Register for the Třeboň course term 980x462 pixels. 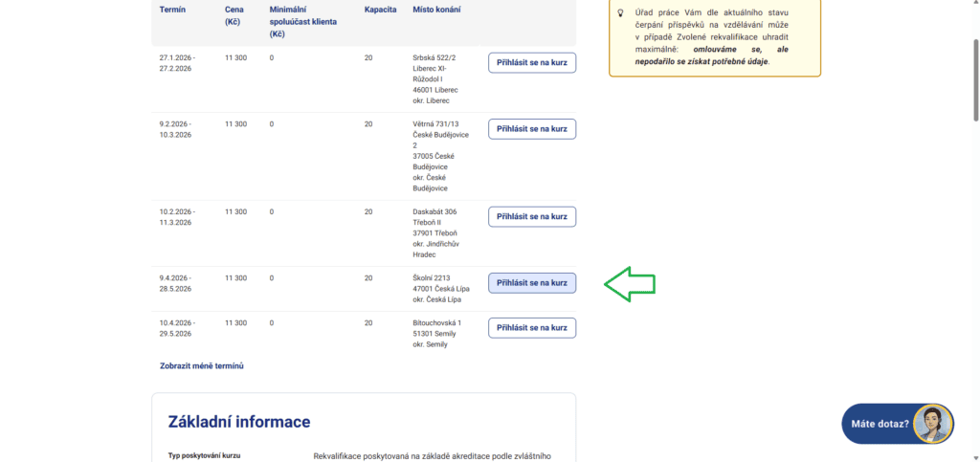click(532, 216)
